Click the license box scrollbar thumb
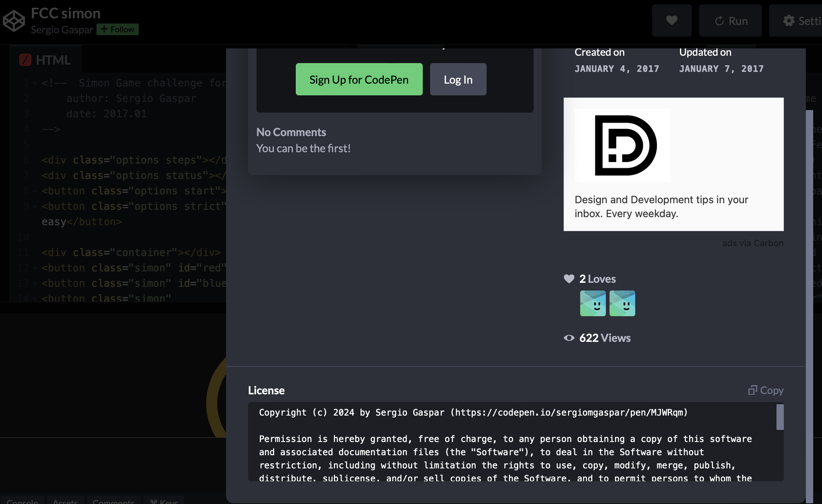The image size is (822, 504). click(x=780, y=417)
